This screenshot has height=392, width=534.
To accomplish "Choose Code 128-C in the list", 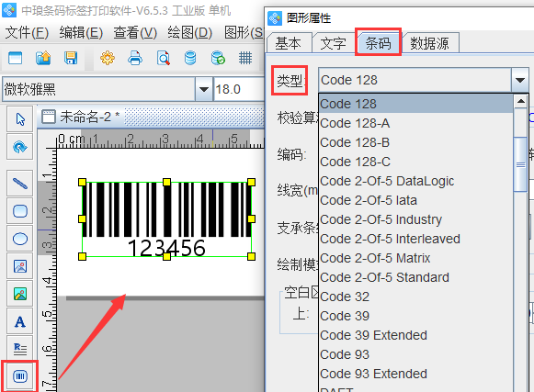I will point(416,162).
